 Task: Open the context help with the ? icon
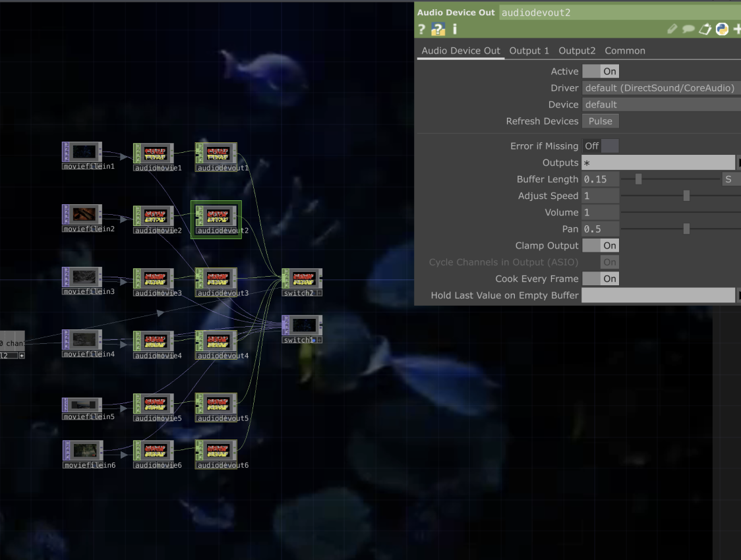point(421,29)
